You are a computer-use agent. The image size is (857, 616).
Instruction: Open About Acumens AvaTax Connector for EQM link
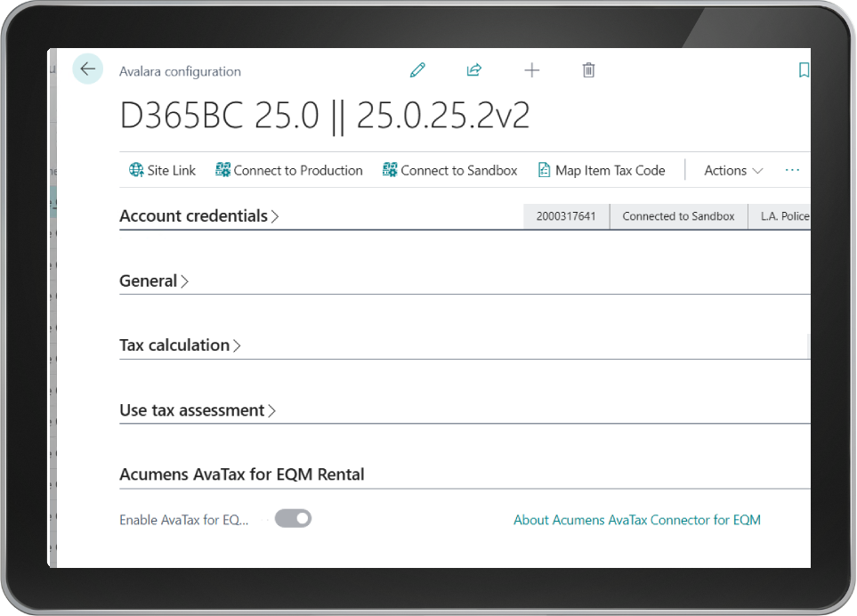coord(637,520)
